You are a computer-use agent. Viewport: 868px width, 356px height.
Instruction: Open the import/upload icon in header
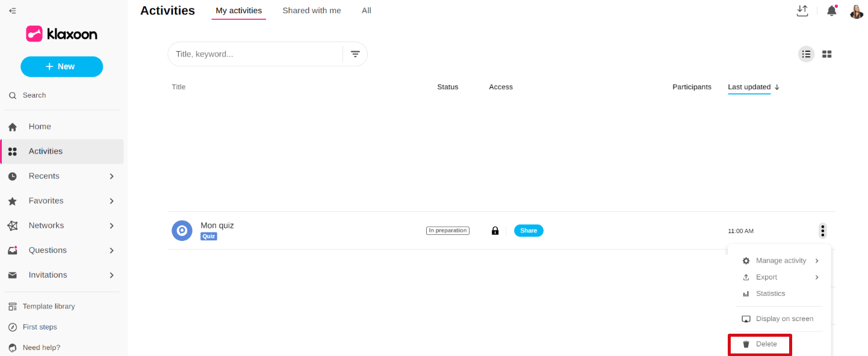click(x=802, y=11)
